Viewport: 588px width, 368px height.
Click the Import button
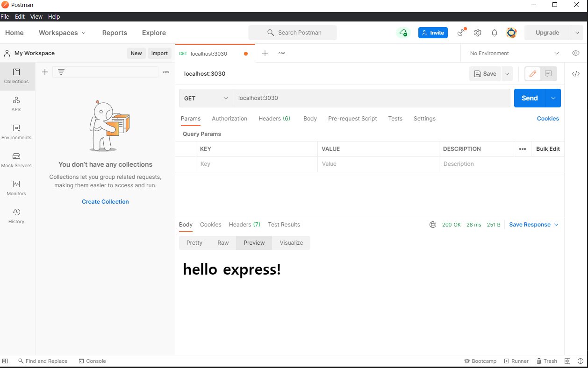pyautogui.click(x=159, y=53)
